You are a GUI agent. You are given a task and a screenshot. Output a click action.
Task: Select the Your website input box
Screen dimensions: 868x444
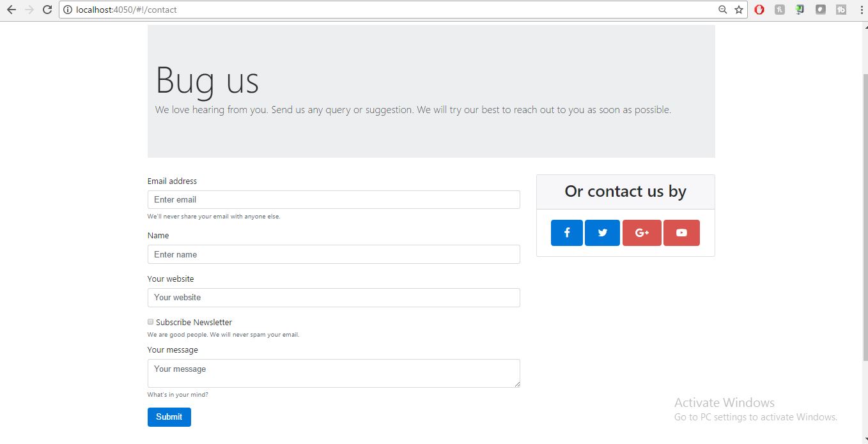pyautogui.click(x=334, y=298)
